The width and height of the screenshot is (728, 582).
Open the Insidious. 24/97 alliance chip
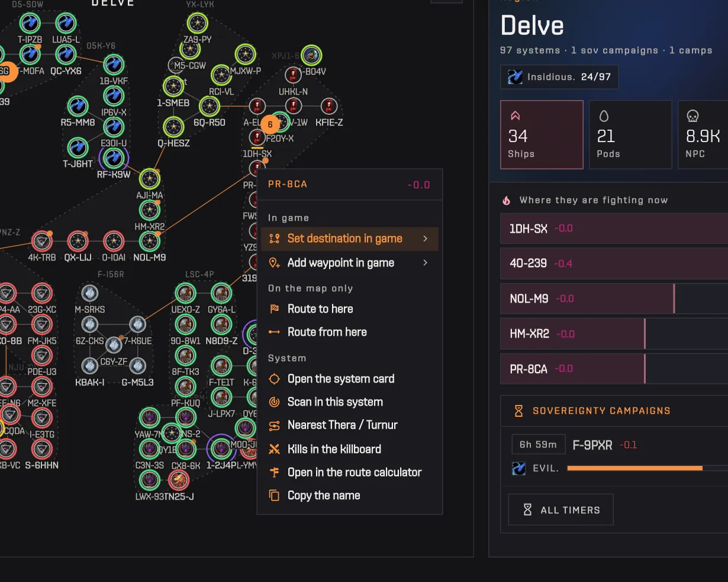click(x=559, y=77)
